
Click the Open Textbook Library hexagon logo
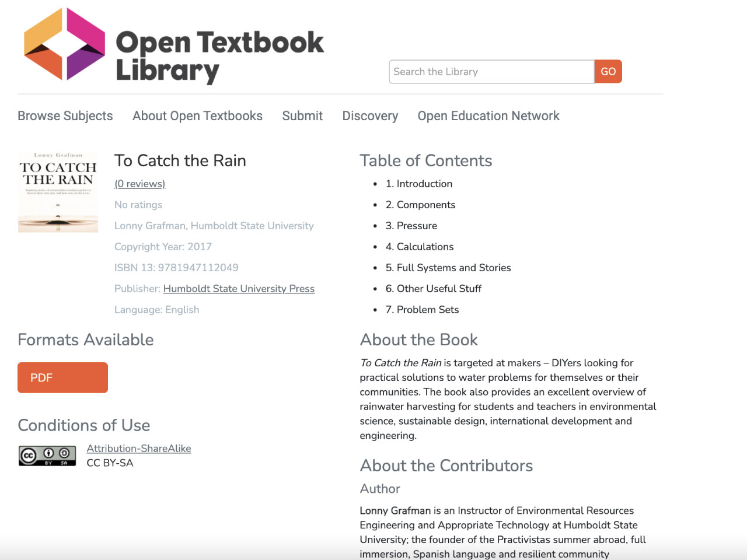(65, 44)
